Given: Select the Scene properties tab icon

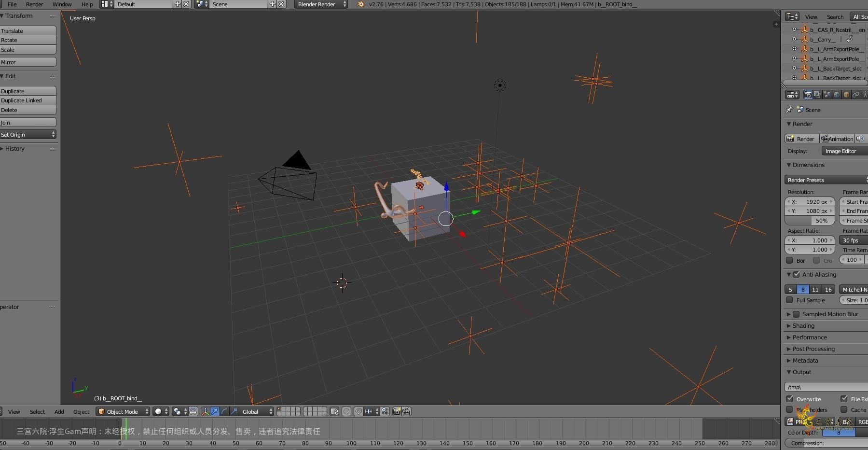Looking at the screenshot, I should pos(827,95).
